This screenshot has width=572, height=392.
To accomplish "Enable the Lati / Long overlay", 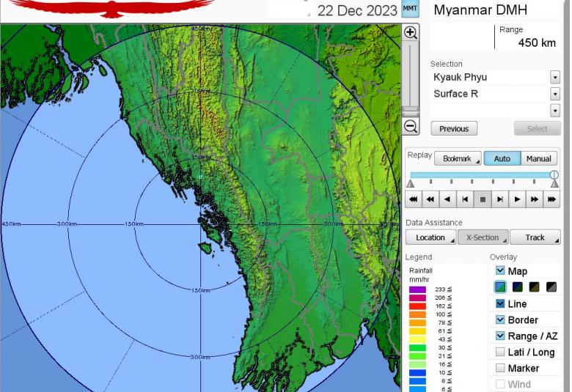I will [x=500, y=352].
